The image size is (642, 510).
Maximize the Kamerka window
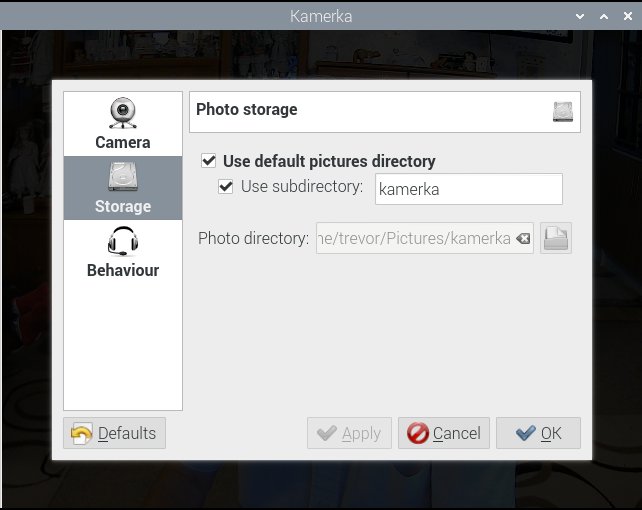pos(604,16)
